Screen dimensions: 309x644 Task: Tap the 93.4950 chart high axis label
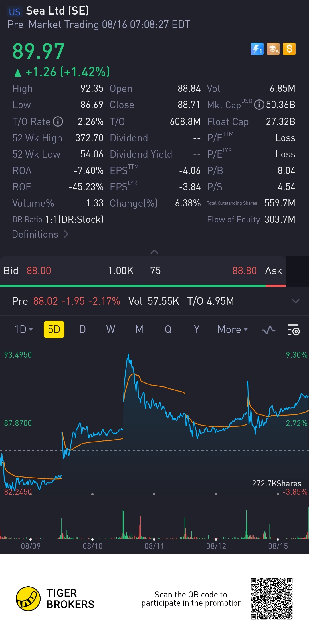pyautogui.click(x=18, y=355)
